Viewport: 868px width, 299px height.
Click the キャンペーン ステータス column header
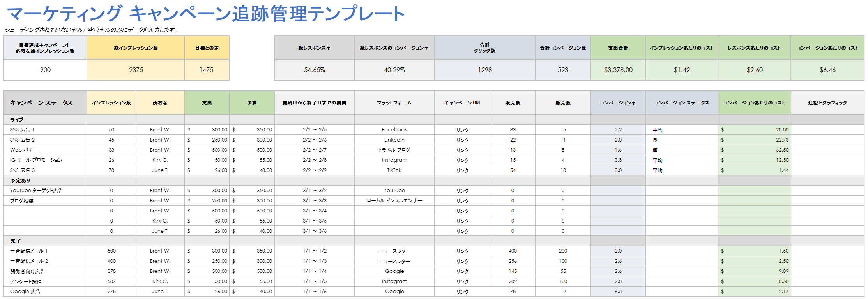pyautogui.click(x=45, y=103)
